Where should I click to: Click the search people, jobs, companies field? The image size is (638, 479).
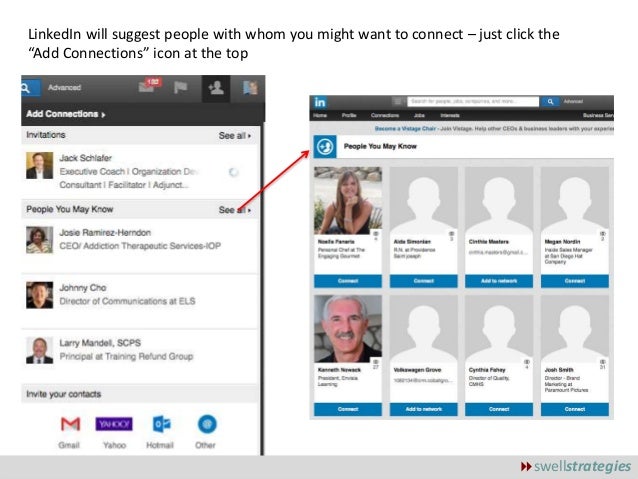pos(473,101)
